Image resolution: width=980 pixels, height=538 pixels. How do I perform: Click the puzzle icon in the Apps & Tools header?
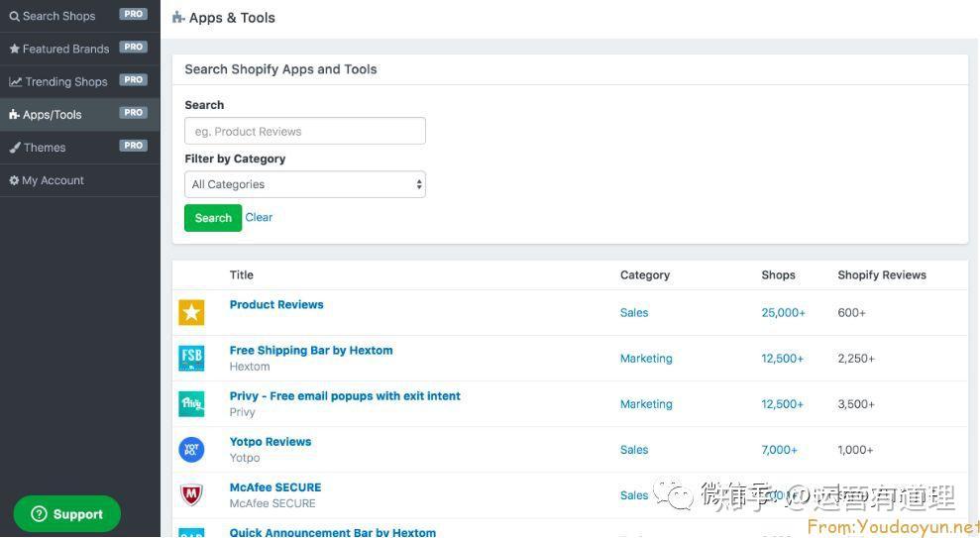pos(178,18)
